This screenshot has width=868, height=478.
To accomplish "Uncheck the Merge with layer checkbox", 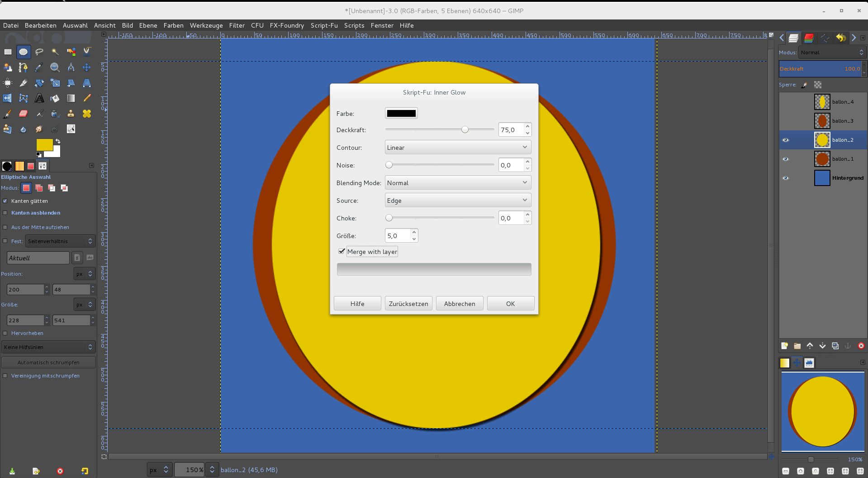I will tap(342, 251).
